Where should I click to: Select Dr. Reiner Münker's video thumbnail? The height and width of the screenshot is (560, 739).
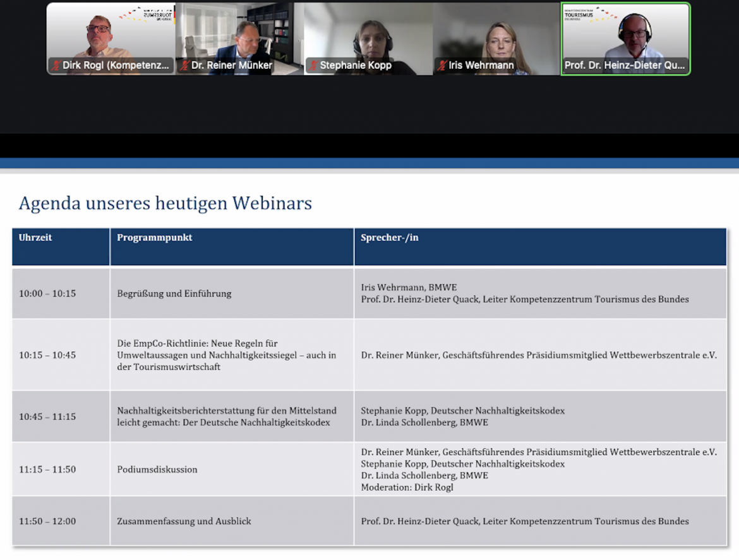click(x=239, y=39)
